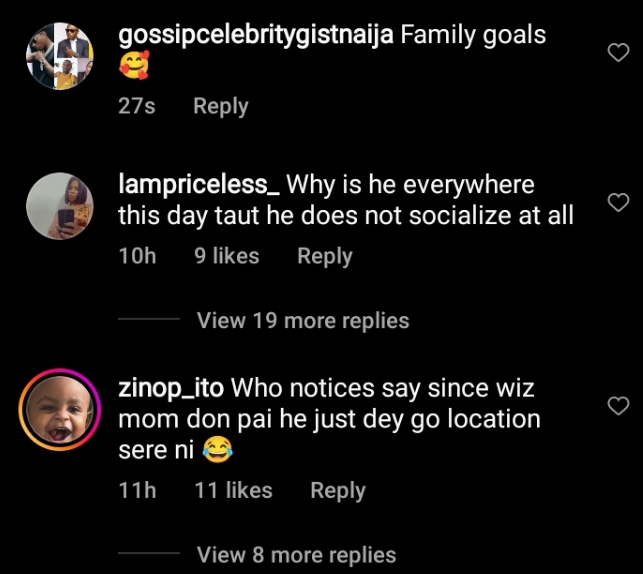Viewport: 643px width, 574px height.
Task: Tap heart on lampriceless_ comment
Action: 618,203
